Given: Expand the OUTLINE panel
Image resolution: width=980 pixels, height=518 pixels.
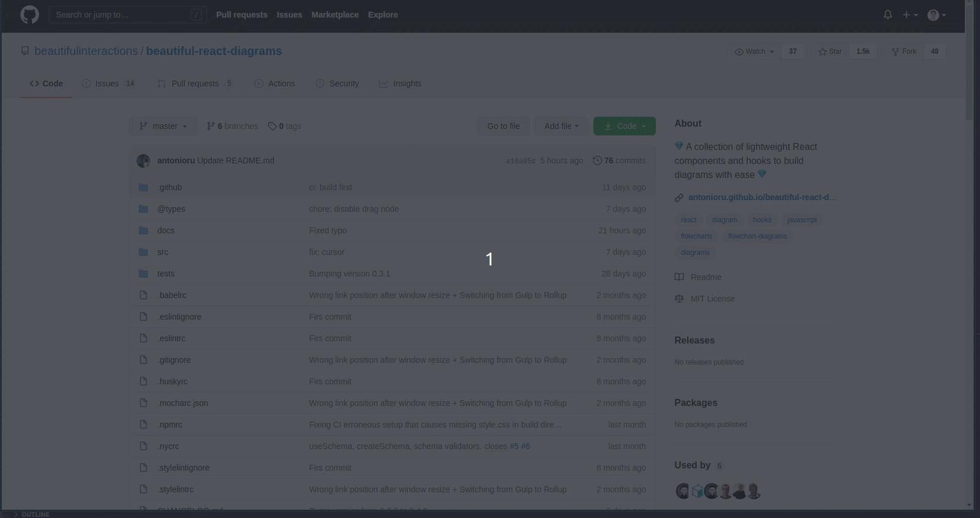Looking at the screenshot, I should (x=32, y=514).
